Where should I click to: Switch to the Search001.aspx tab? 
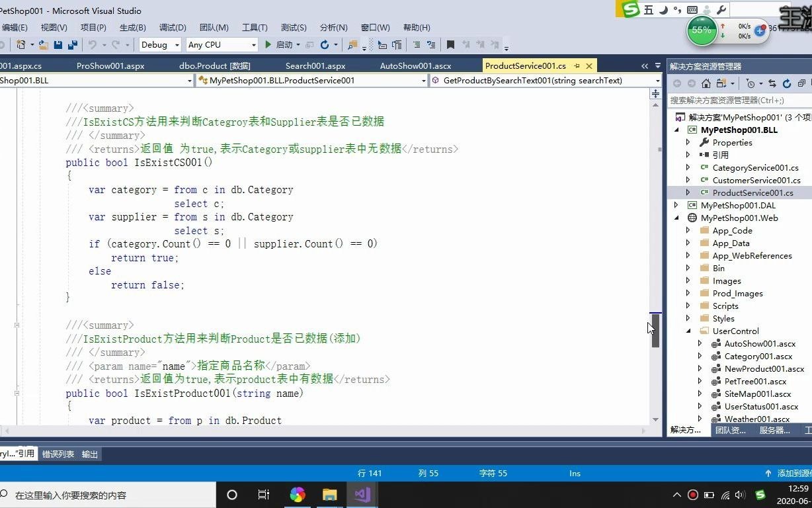click(x=315, y=65)
